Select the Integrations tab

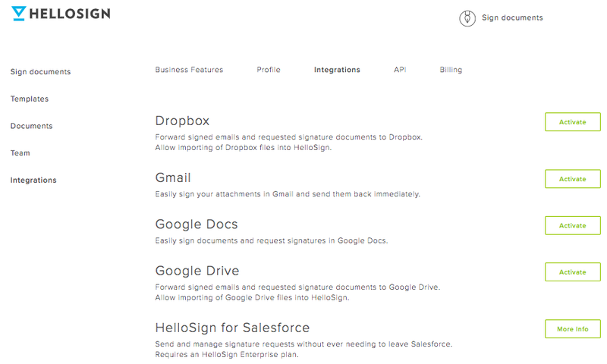coord(337,70)
